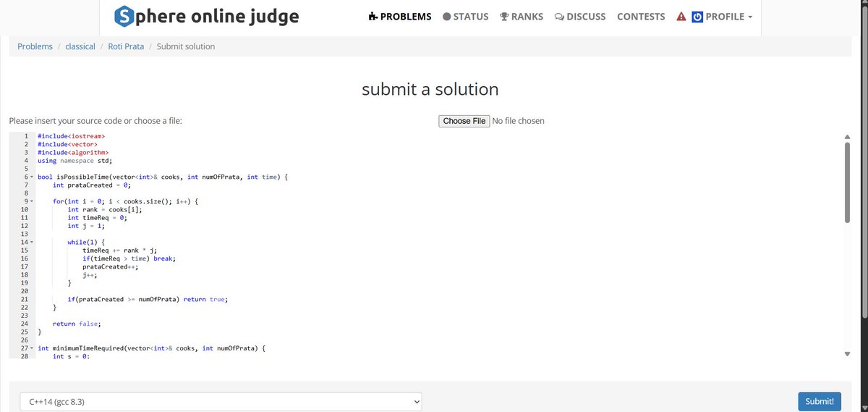The image size is (868, 412).
Task: Click the #include<algorithm> code line
Action: [73, 152]
